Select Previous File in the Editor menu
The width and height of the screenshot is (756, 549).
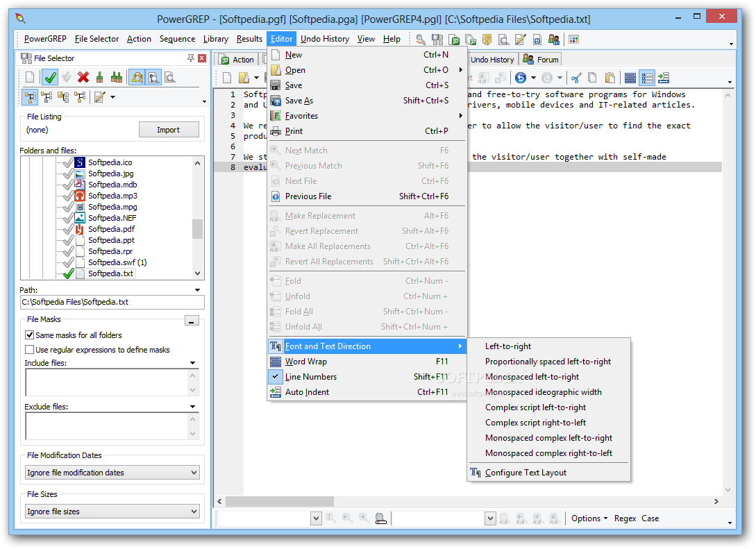pos(367,196)
